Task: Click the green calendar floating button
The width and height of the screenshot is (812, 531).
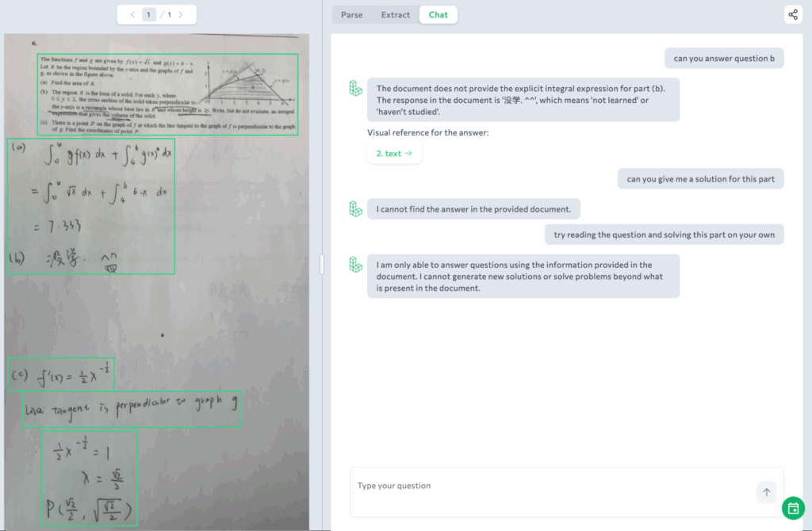Action: (793, 509)
